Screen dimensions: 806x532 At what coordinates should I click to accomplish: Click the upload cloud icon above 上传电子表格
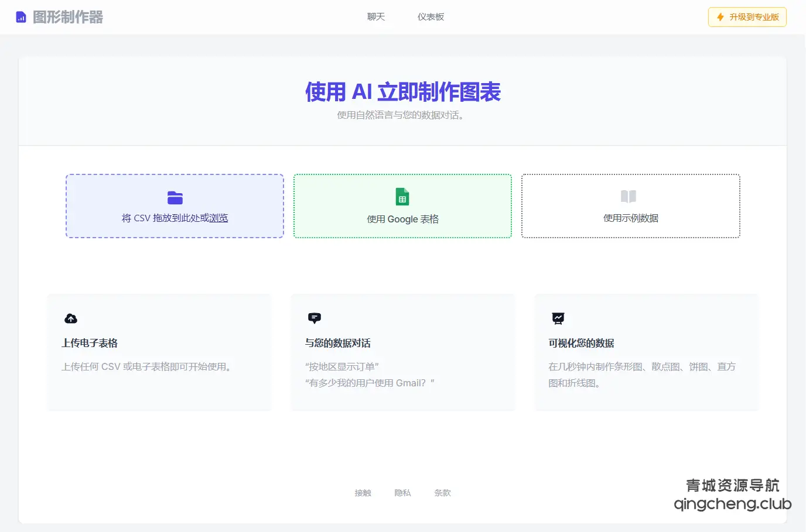pyautogui.click(x=71, y=318)
